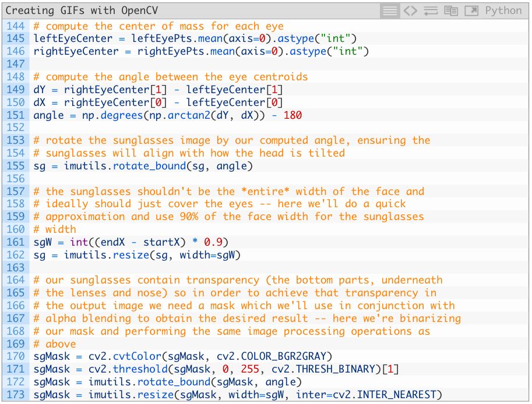Click the Python language label
The height and width of the screenshot is (404, 532).
(x=503, y=11)
